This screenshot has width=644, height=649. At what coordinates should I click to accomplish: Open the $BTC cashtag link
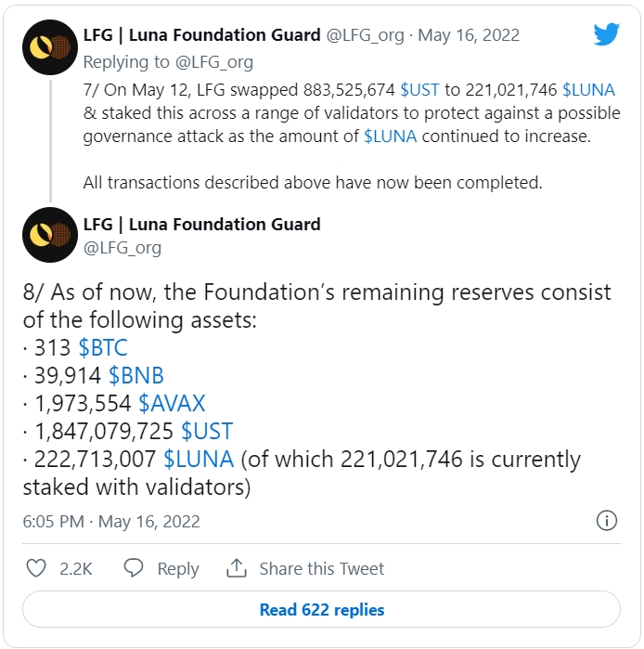[x=103, y=348]
